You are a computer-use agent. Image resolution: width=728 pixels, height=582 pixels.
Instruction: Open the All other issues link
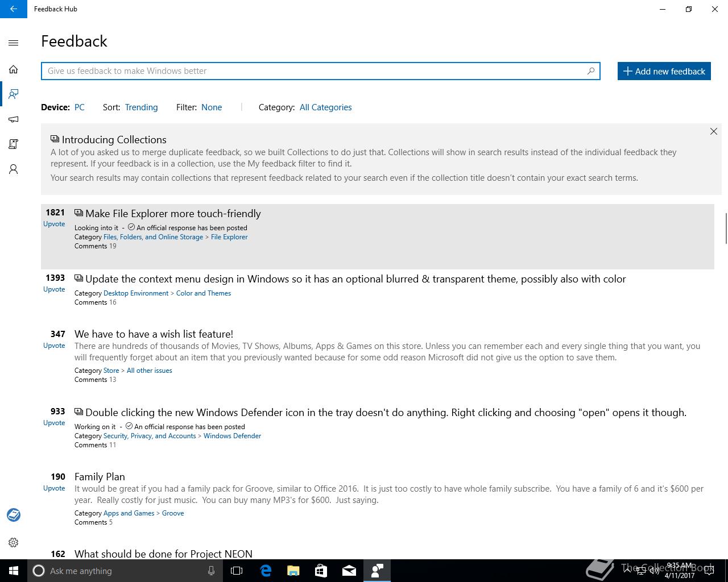tap(150, 371)
